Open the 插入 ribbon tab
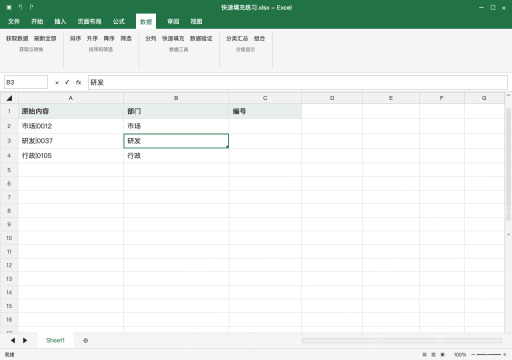 [60, 21]
